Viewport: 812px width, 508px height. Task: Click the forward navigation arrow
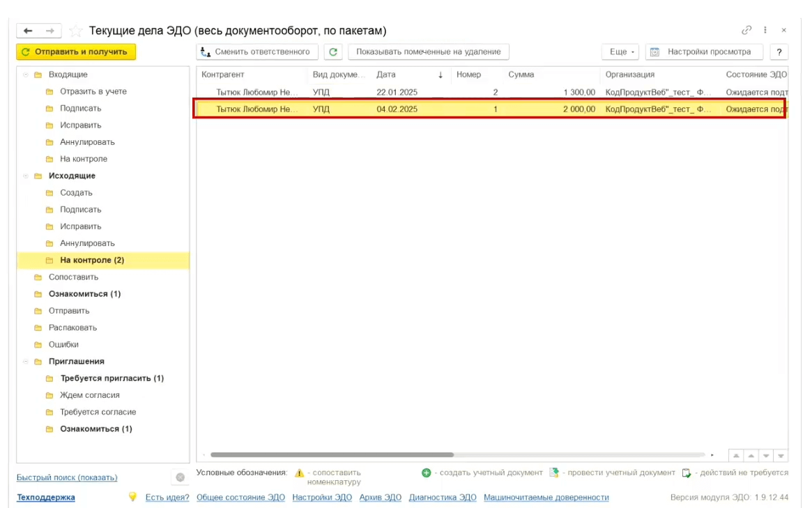tap(49, 31)
